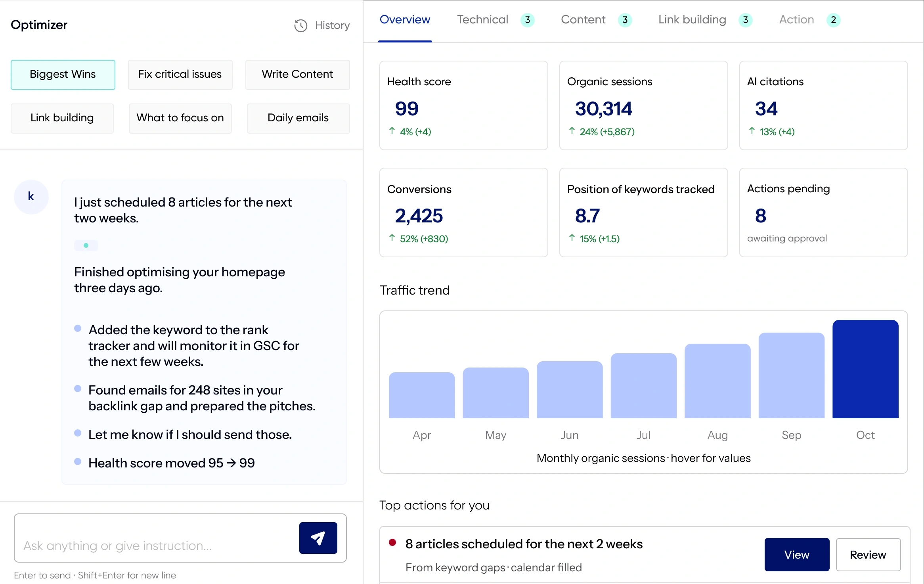View the 8 scheduled articles
The width and height of the screenshot is (924, 584).
click(x=797, y=554)
